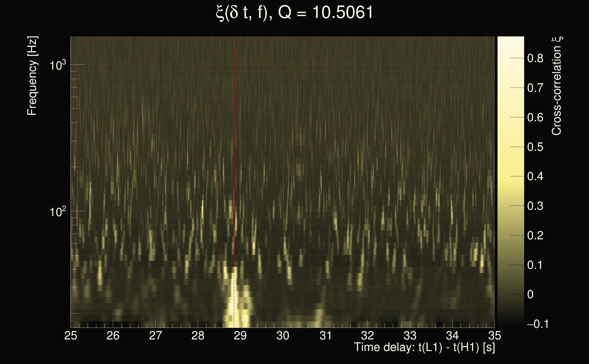Click the colorbar tick label 0.3
Screen dimensions: 589x364
coord(535,206)
